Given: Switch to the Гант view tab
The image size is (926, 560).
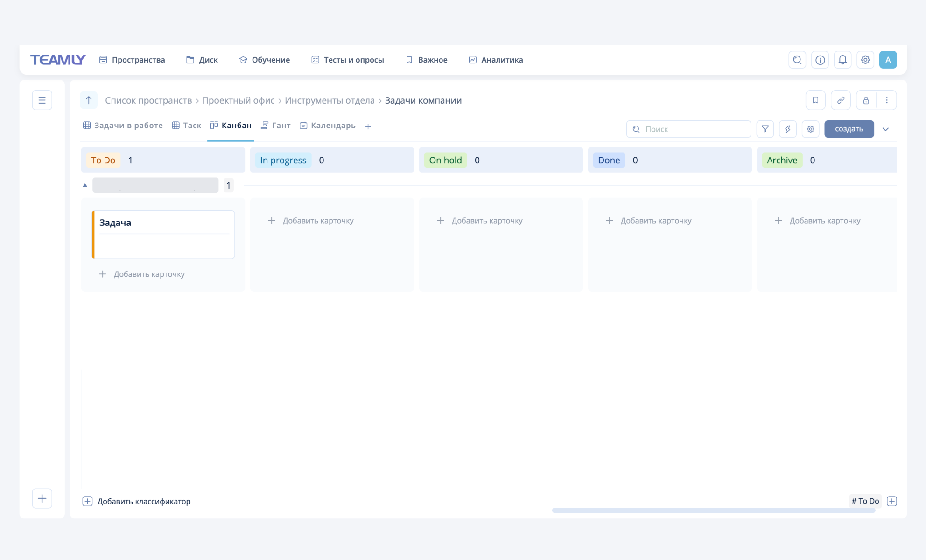Looking at the screenshot, I should pyautogui.click(x=276, y=125).
